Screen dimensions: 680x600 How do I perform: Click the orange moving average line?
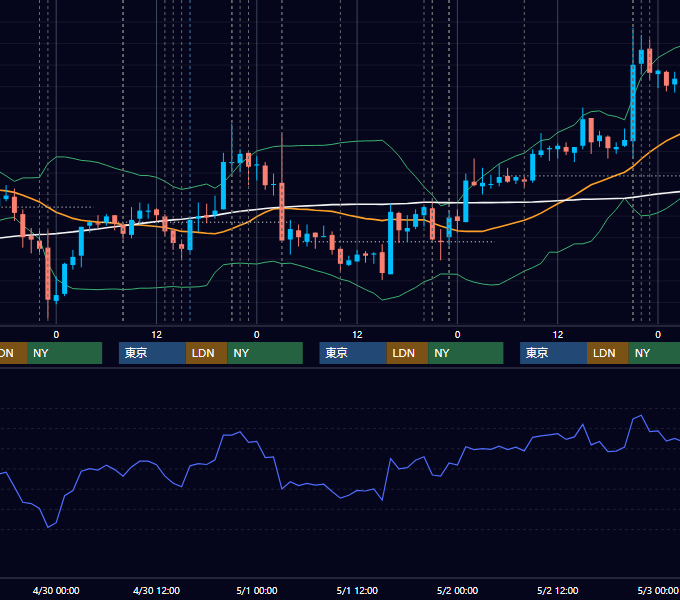(x=330, y=211)
